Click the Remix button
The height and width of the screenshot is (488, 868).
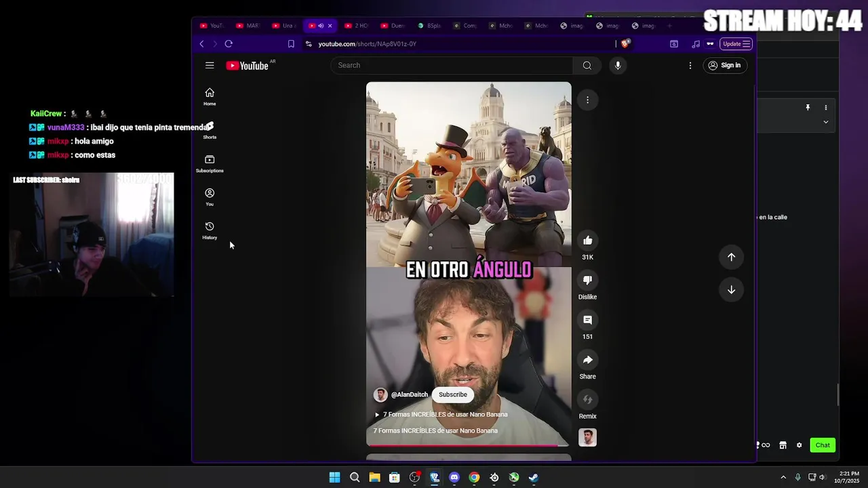587,399
